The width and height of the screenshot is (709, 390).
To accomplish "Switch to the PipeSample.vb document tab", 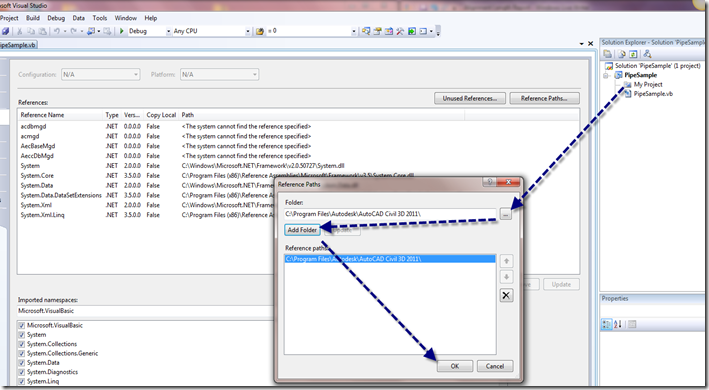I will tap(18, 45).
